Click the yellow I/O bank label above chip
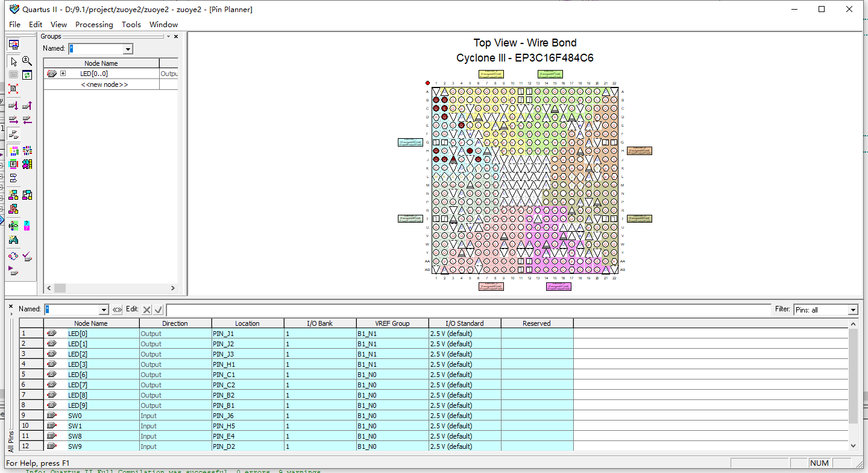868x473 pixels. (491, 74)
